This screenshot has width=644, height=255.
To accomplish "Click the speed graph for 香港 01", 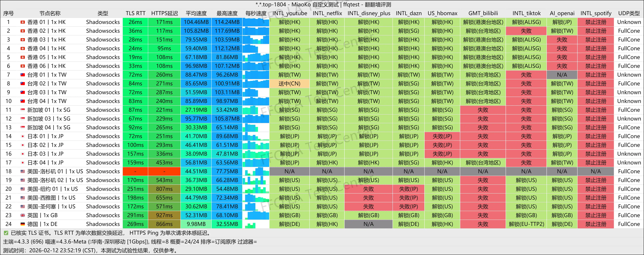I will click(x=256, y=22).
